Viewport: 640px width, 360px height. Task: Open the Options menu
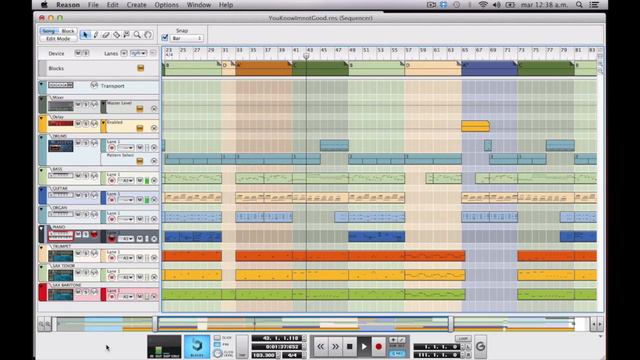coord(167,5)
